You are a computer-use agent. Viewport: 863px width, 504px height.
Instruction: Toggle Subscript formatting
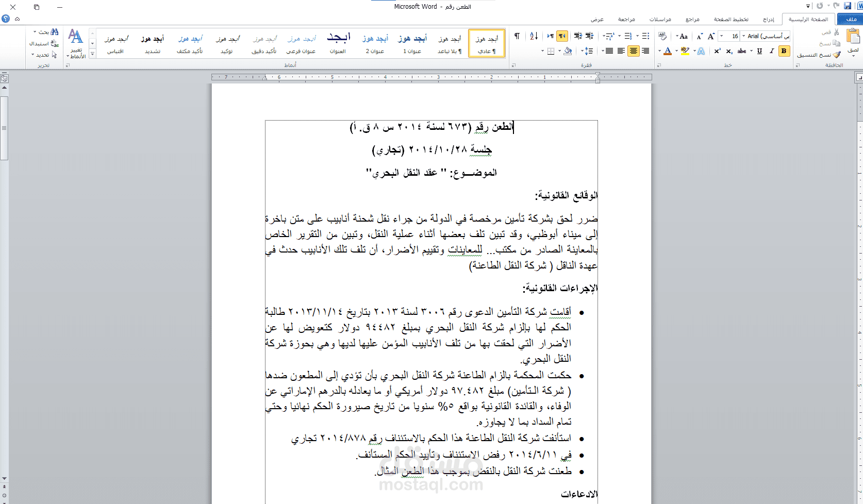click(729, 51)
